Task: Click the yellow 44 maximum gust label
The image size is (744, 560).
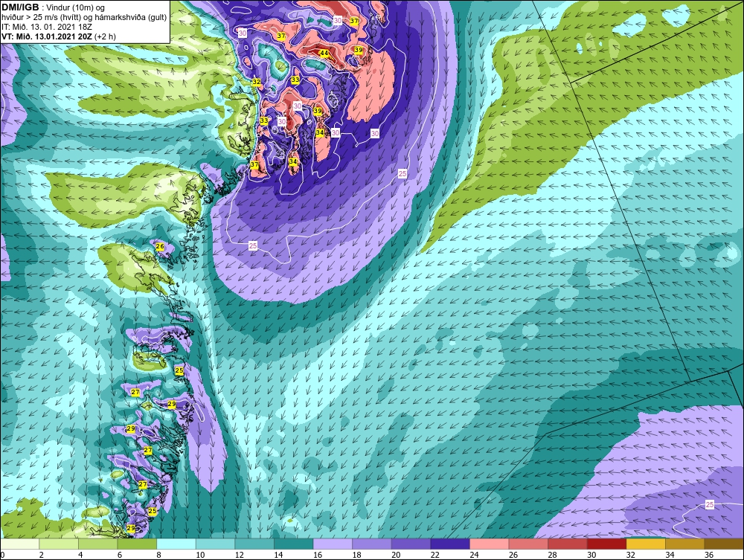Action: (x=324, y=53)
